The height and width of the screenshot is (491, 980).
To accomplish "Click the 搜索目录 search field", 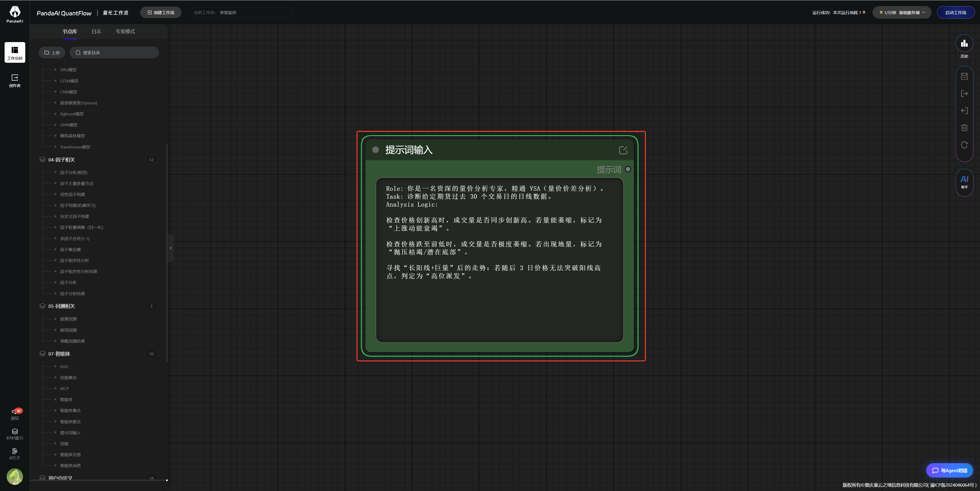I will (114, 53).
